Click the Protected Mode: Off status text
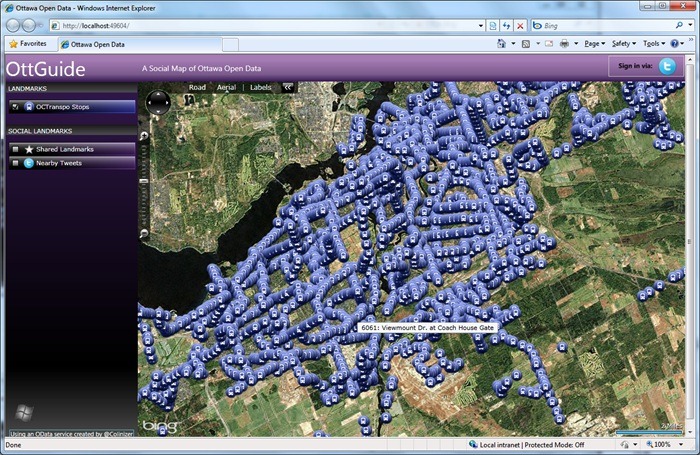Image resolution: width=700 pixels, height=455 pixels. (x=554, y=445)
